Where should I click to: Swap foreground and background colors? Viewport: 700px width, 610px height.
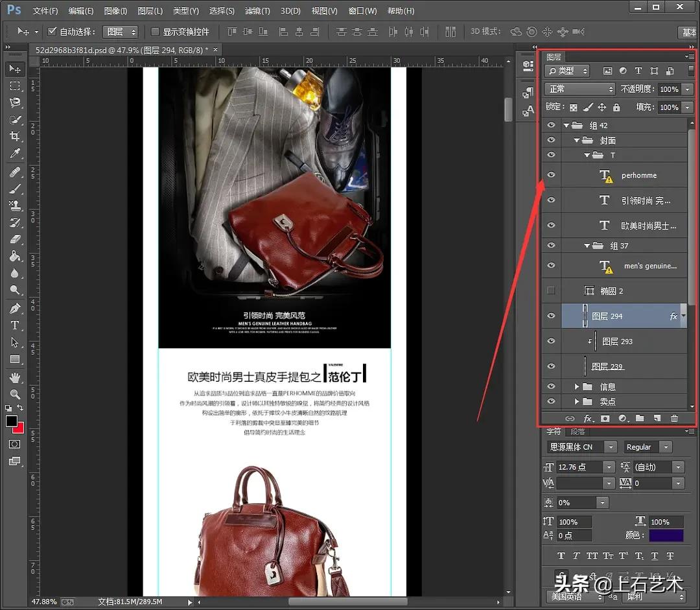(x=21, y=407)
